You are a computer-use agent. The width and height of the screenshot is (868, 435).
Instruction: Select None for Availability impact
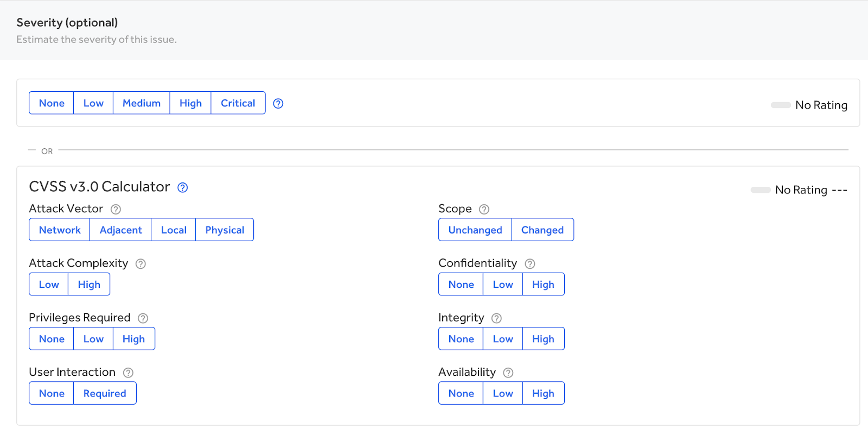click(x=461, y=393)
